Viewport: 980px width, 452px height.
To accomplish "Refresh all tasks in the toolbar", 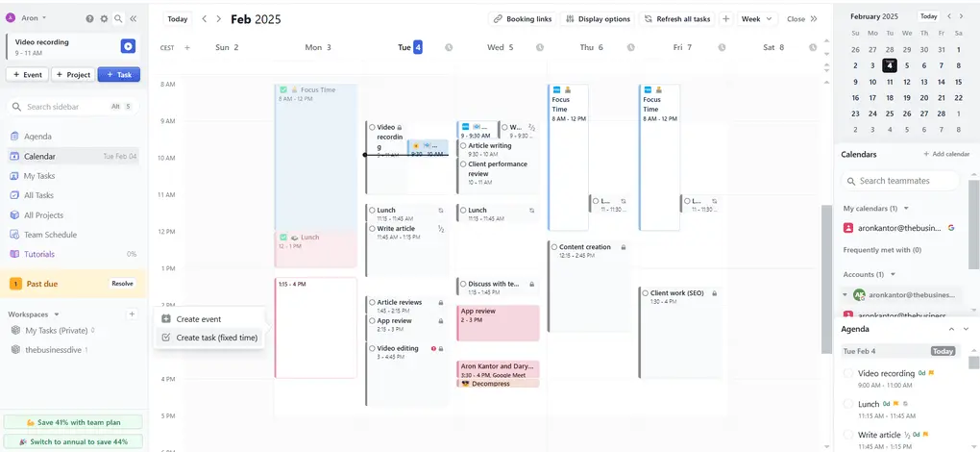I will 676,18.
